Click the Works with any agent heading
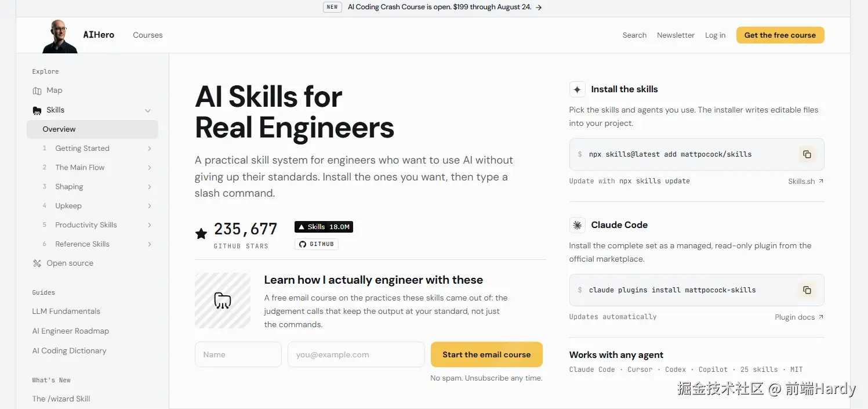Viewport: 868px width, 409px height. (x=616, y=355)
